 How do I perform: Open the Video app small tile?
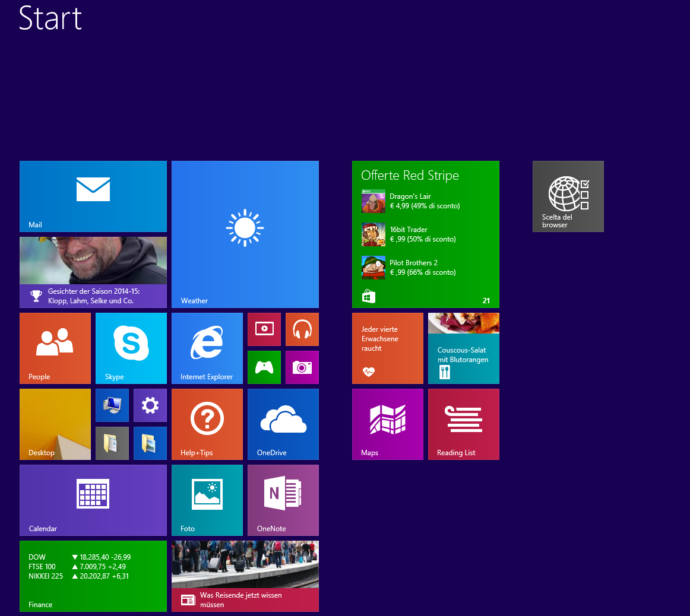pos(264,329)
